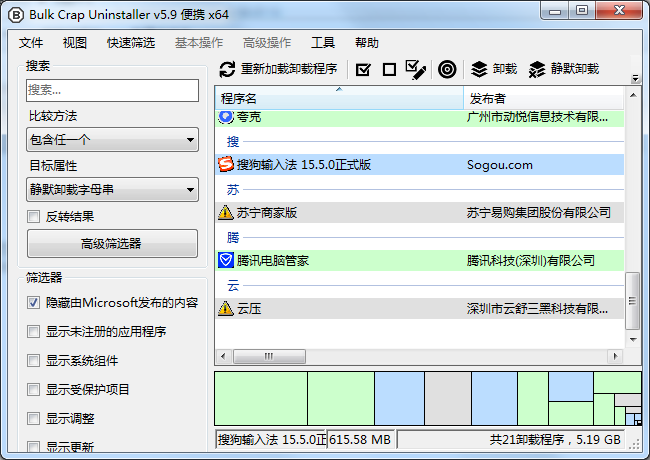Enable 显示调整 checkbox
Screen dimensions: 650x460
pos(34,419)
